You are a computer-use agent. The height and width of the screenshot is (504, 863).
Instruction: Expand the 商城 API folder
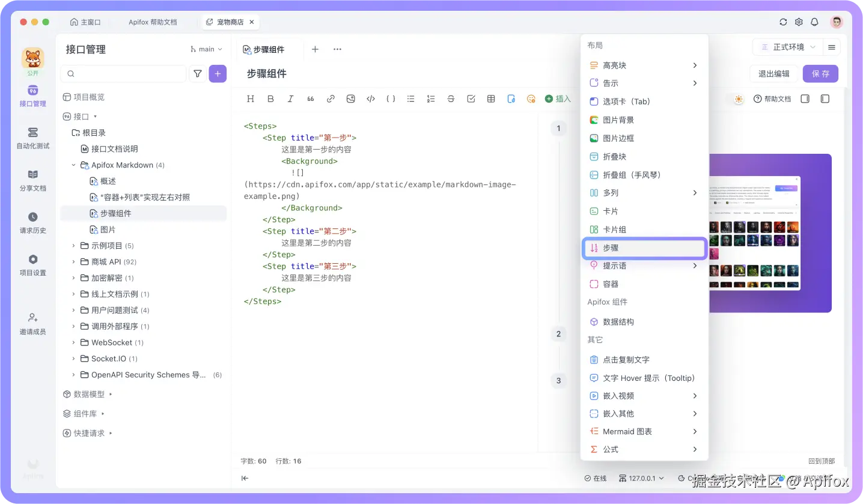tap(73, 262)
